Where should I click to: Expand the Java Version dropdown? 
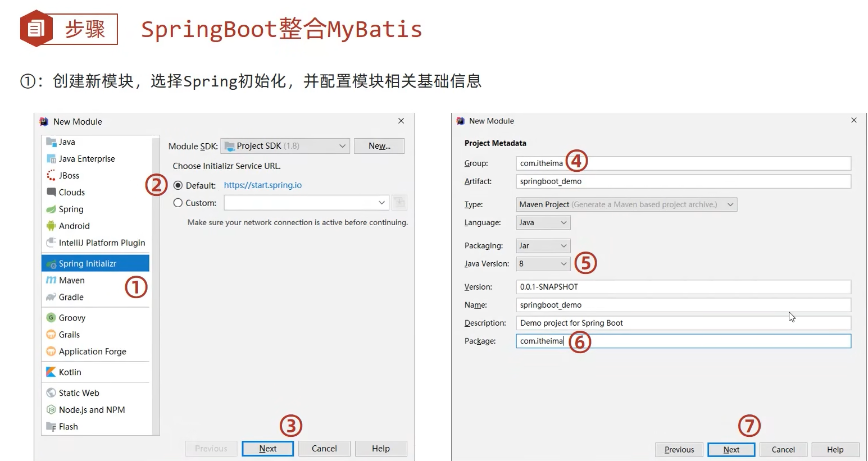[x=543, y=264]
